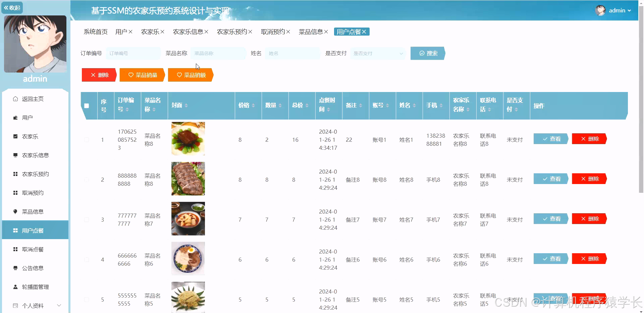Switch to the 系统首页 tab
This screenshot has width=644, height=313.
pos(95,31)
